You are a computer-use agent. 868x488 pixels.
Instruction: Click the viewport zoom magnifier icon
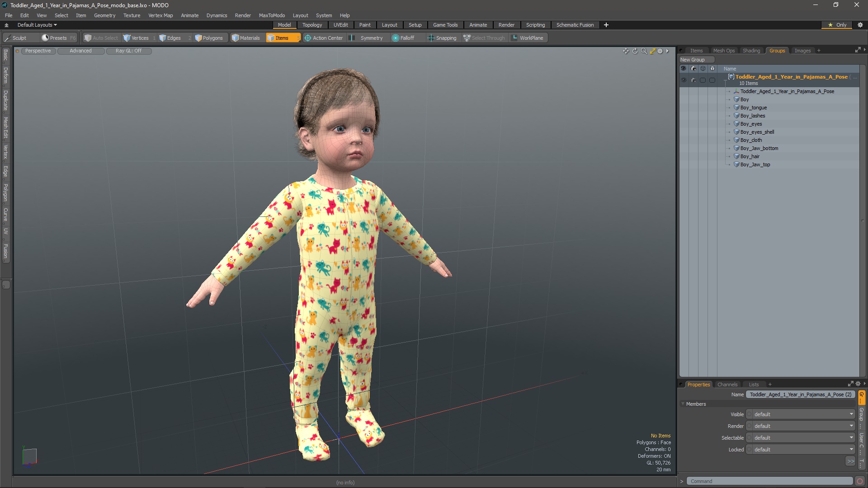point(644,51)
